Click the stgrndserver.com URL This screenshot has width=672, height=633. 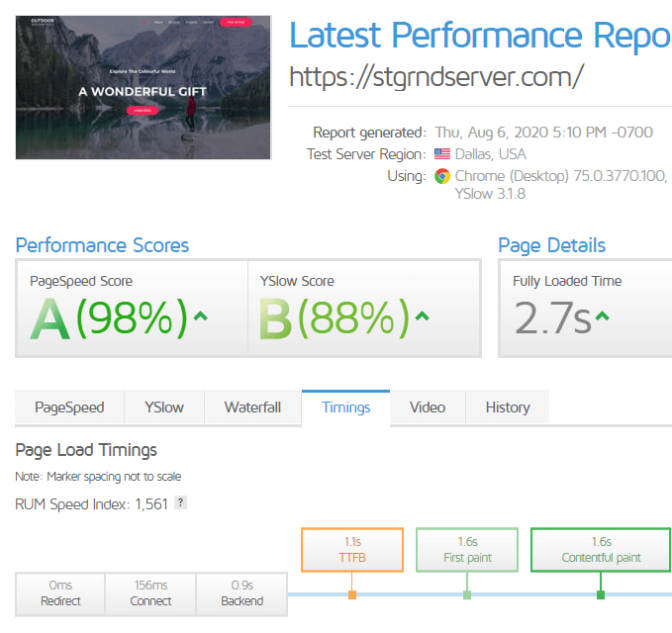(x=436, y=75)
